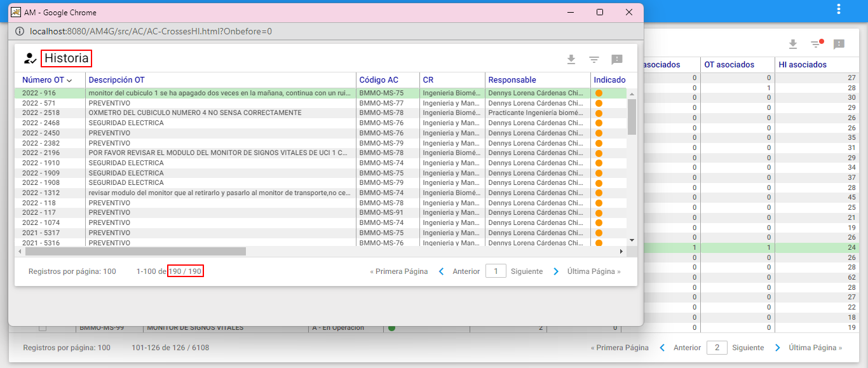Go to previous page chevron in Historia popup
Screen dimensions: 868x368
click(442, 271)
